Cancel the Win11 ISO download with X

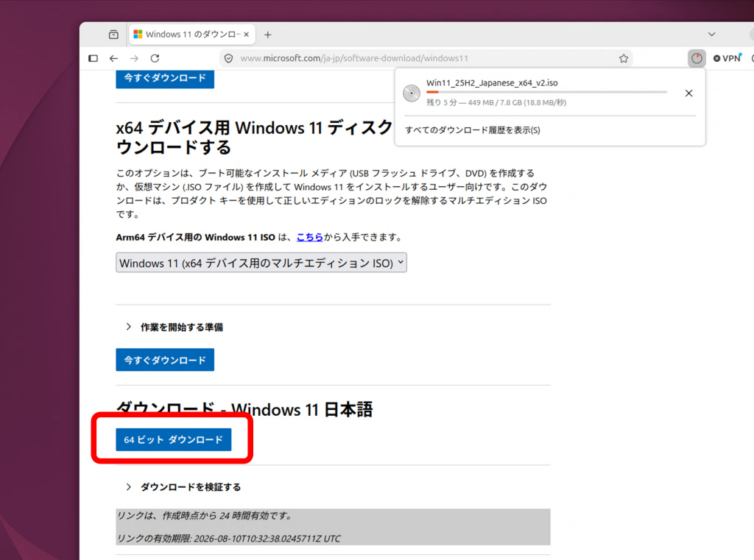[688, 93]
